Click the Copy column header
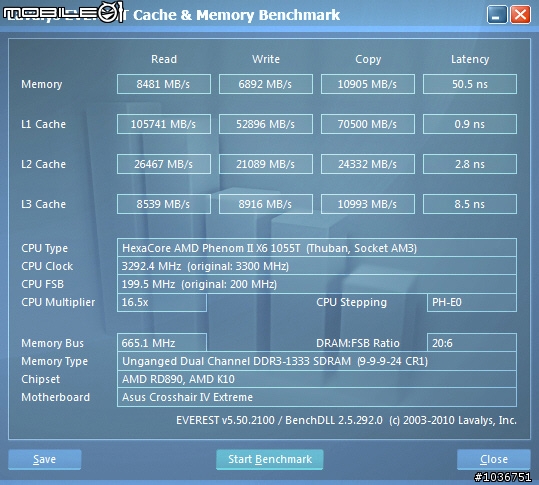Viewport: 539px width, 485px height. pos(368,59)
